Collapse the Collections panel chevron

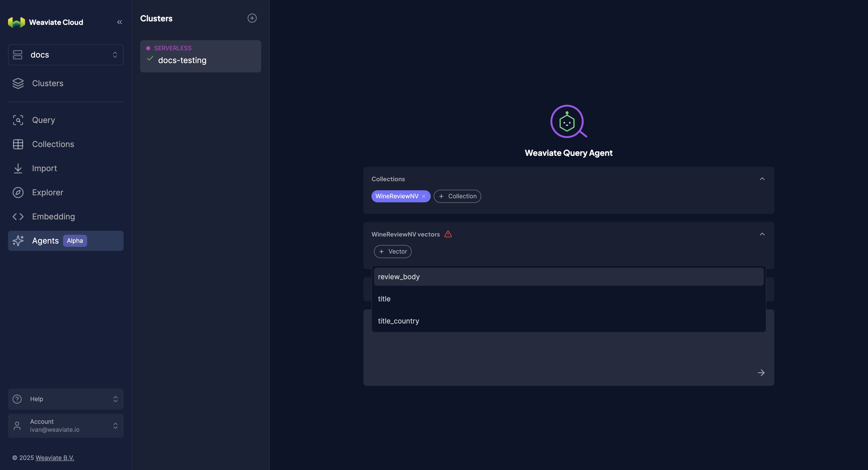pyautogui.click(x=762, y=179)
